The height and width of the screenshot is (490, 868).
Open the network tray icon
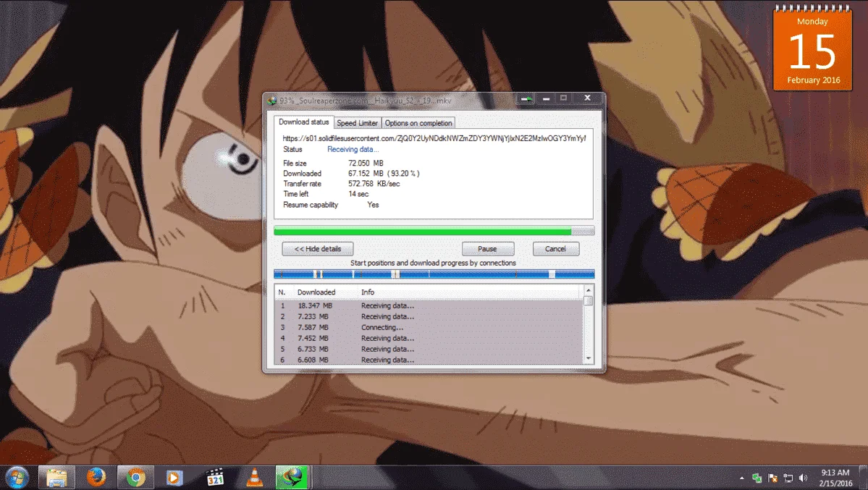tap(788, 478)
